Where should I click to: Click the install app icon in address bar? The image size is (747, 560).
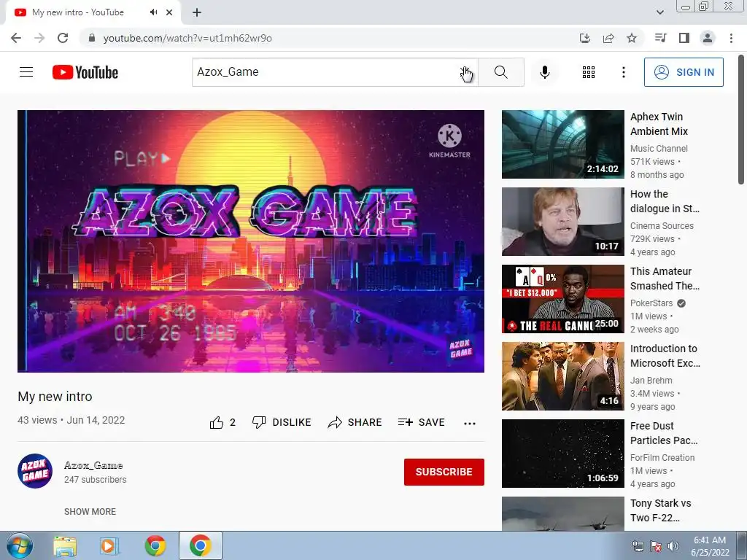point(584,38)
